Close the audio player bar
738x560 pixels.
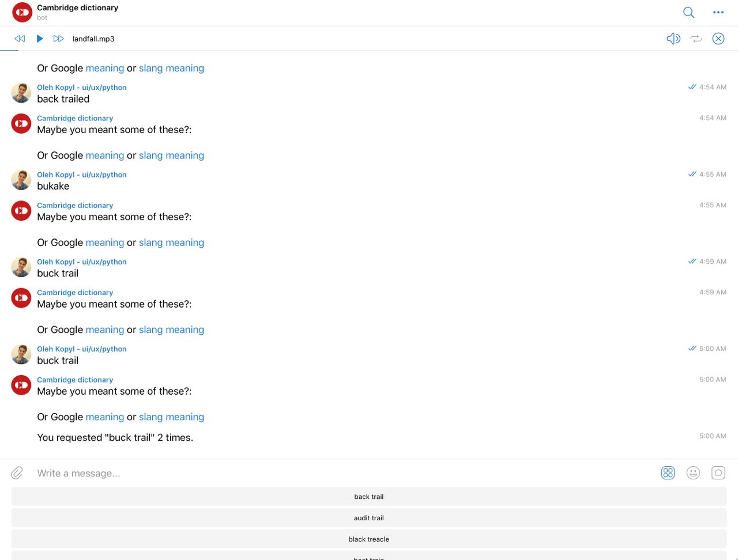click(x=718, y=39)
